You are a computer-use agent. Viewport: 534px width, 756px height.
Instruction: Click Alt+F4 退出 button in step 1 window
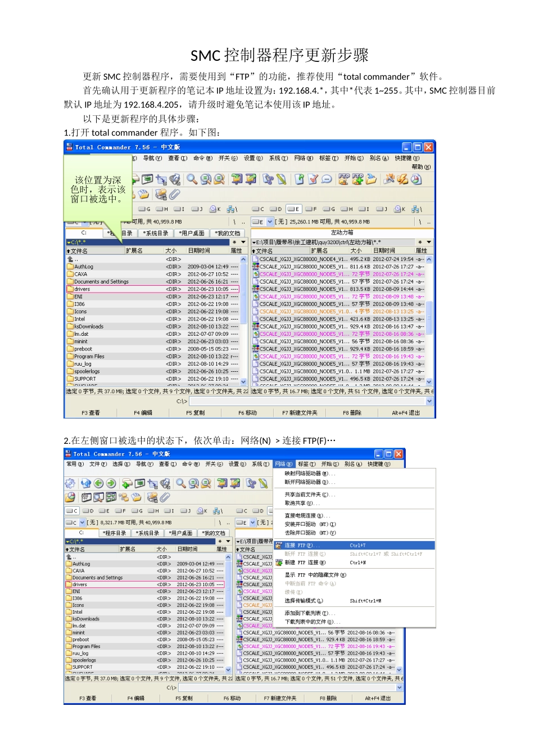406,413
